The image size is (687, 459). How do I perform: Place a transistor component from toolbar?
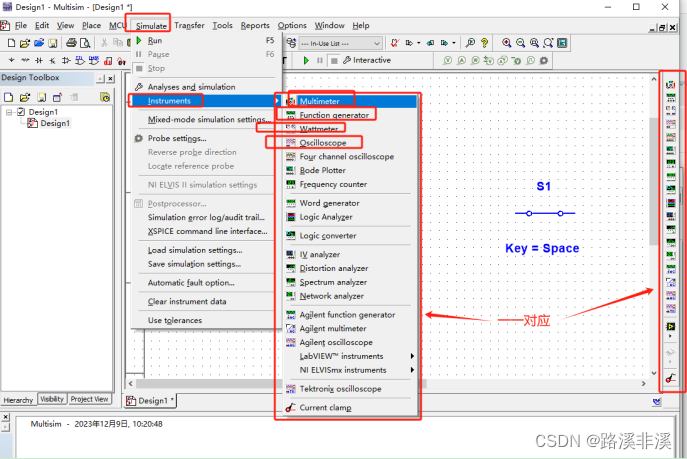point(53,60)
